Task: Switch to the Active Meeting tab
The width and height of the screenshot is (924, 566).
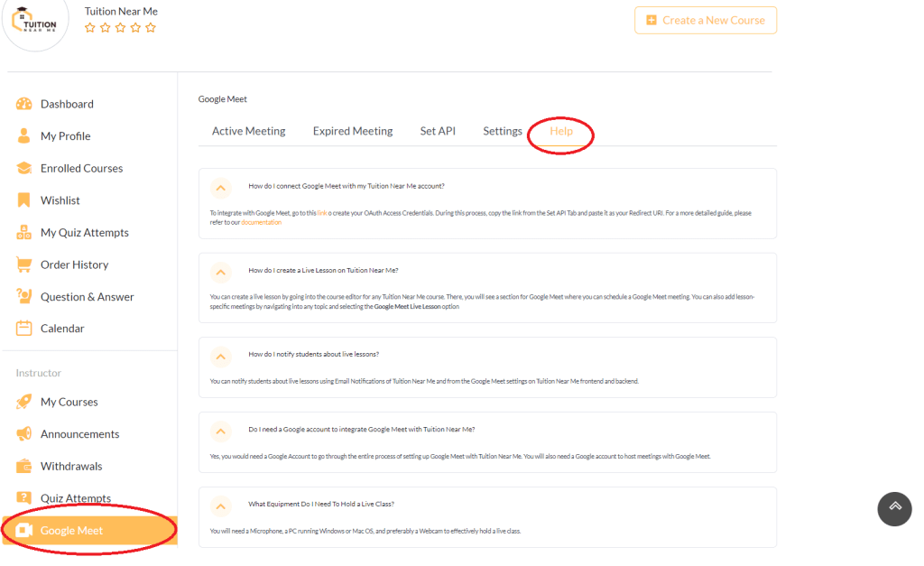Action: click(248, 131)
